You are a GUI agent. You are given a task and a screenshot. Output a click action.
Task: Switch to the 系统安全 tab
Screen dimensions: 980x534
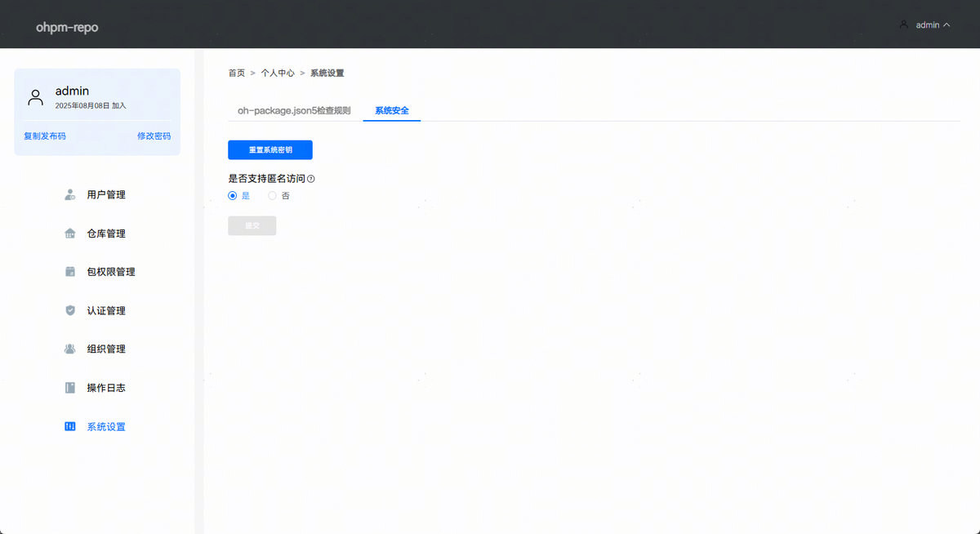point(392,110)
